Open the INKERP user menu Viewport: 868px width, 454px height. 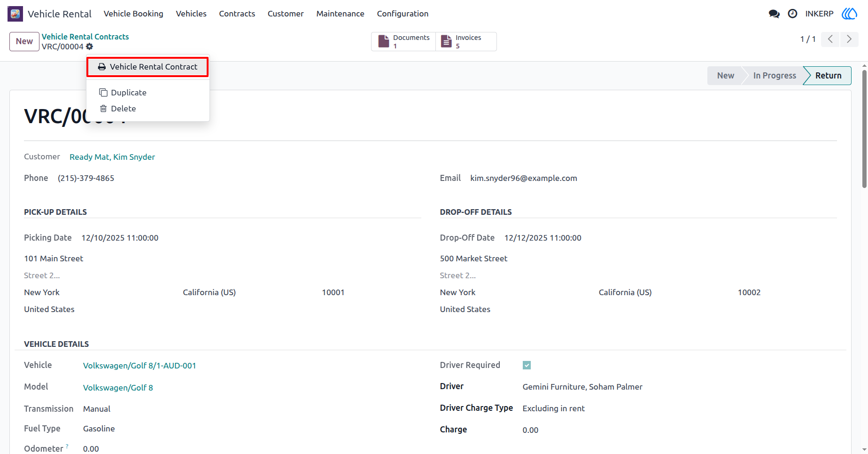(819, 14)
